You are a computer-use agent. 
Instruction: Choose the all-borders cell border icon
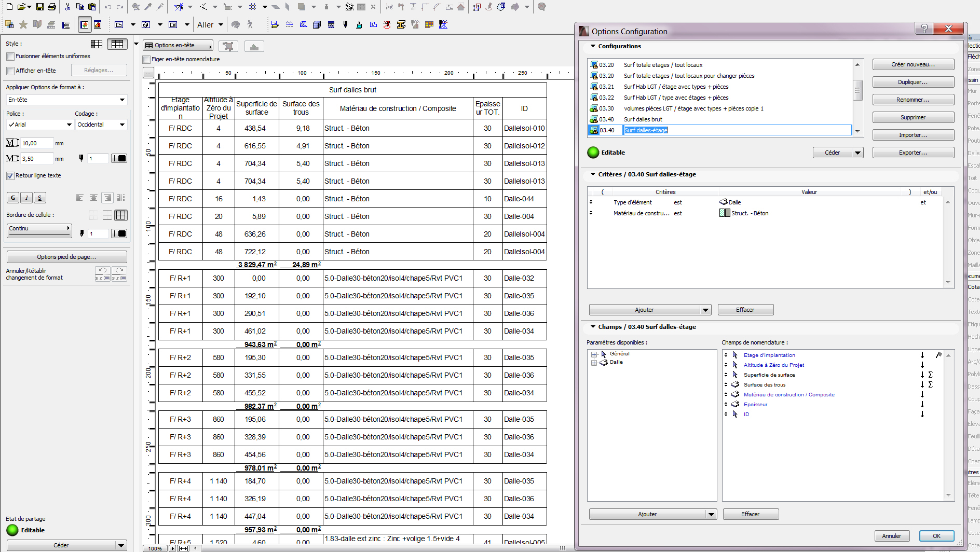coord(121,215)
